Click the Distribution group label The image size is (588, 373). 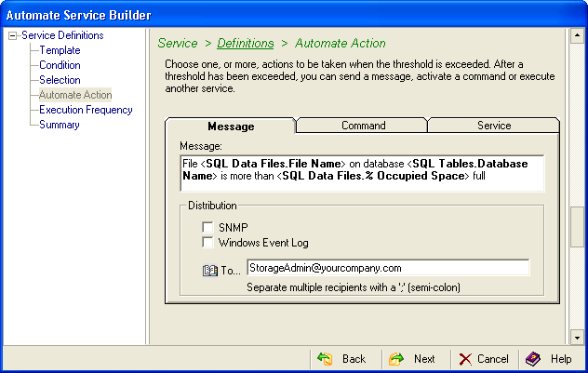[212, 206]
